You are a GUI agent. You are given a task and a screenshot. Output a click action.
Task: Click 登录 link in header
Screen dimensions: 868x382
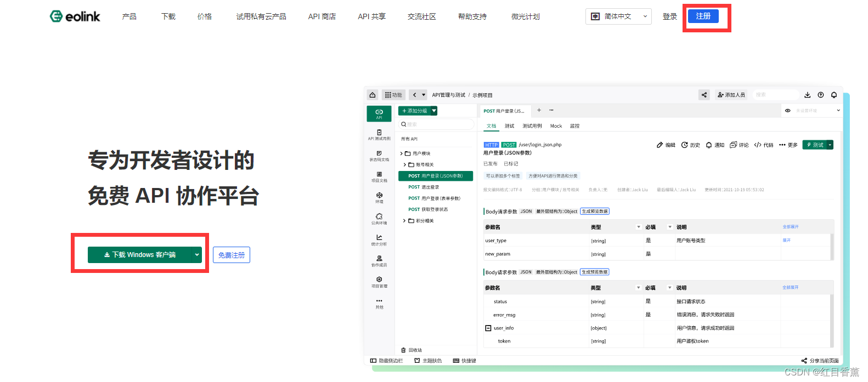click(670, 16)
